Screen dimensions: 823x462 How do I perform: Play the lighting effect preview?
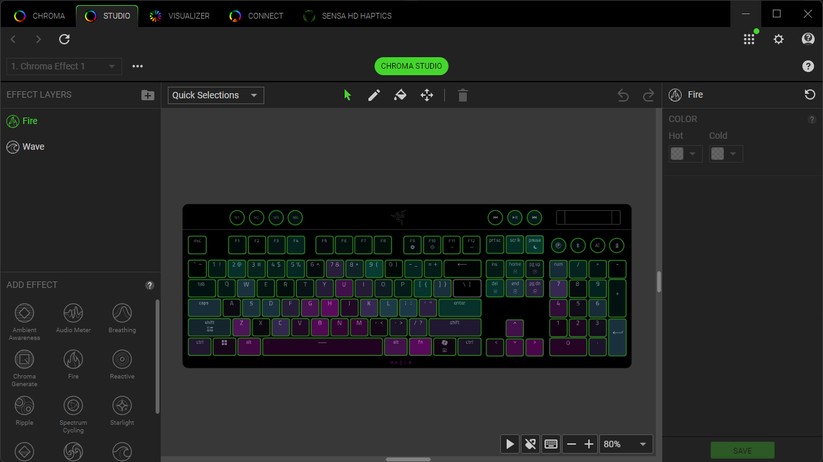click(510, 444)
